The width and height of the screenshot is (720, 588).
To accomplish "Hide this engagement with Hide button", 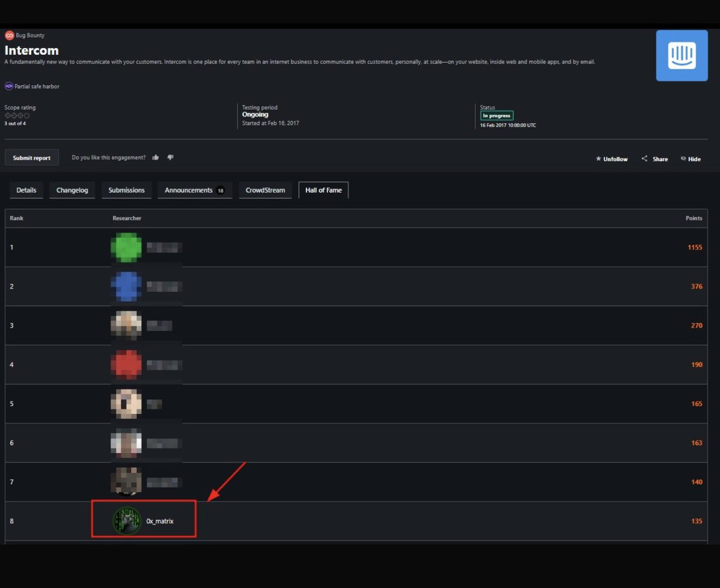I will pyautogui.click(x=691, y=159).
